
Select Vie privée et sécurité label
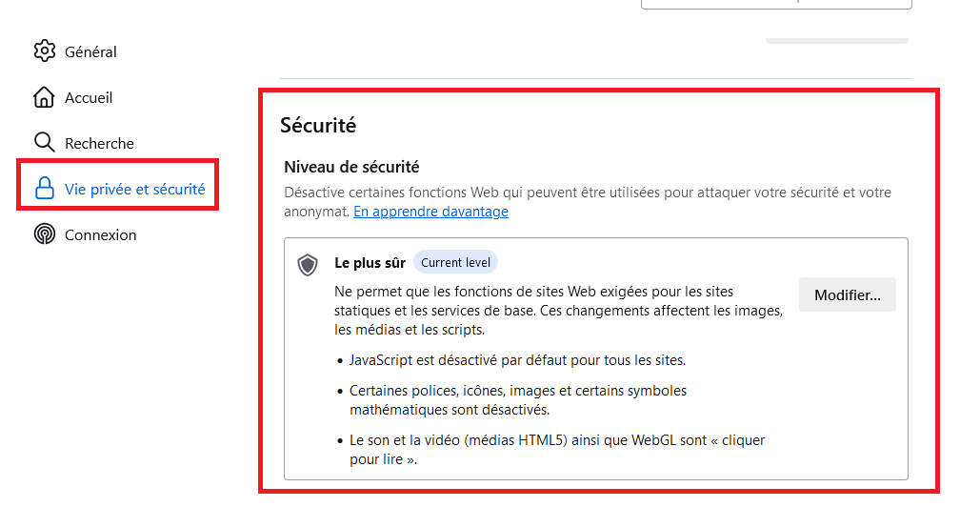pyautogui.click(x=135, y=189)
